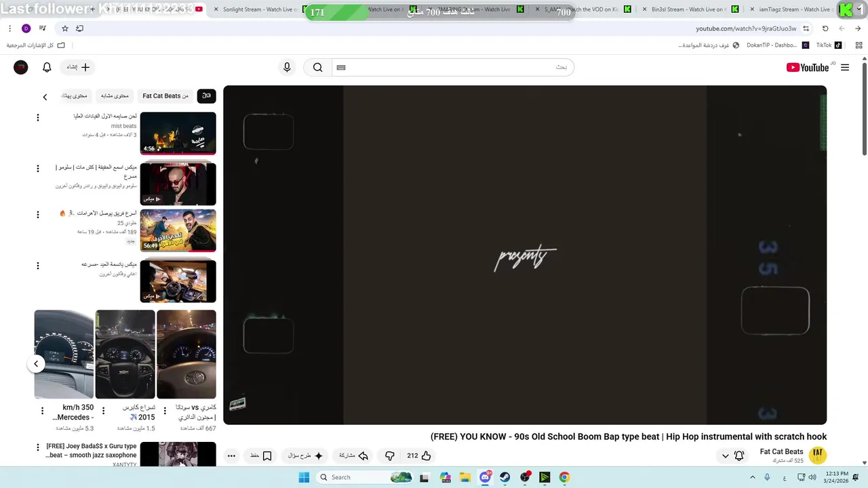Screen dimensions: 868x488
Task: Click the youtube.com address bar URL
Action: tap(746, 28)
